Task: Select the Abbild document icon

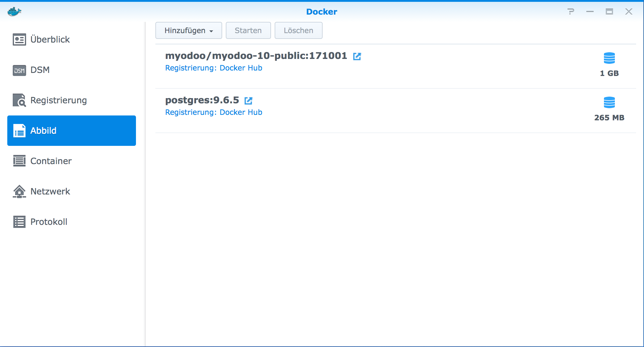Action: 19,131
